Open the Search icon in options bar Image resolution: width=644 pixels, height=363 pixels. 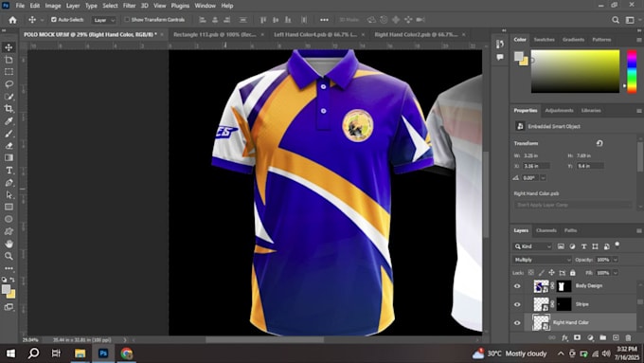click(x=616, y=20)
